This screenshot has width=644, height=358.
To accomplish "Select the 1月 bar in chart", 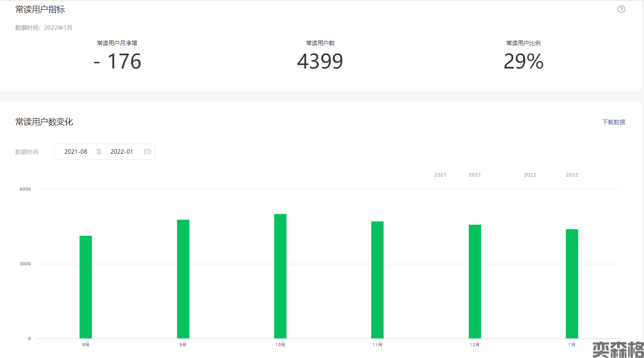I will point(572,283).
